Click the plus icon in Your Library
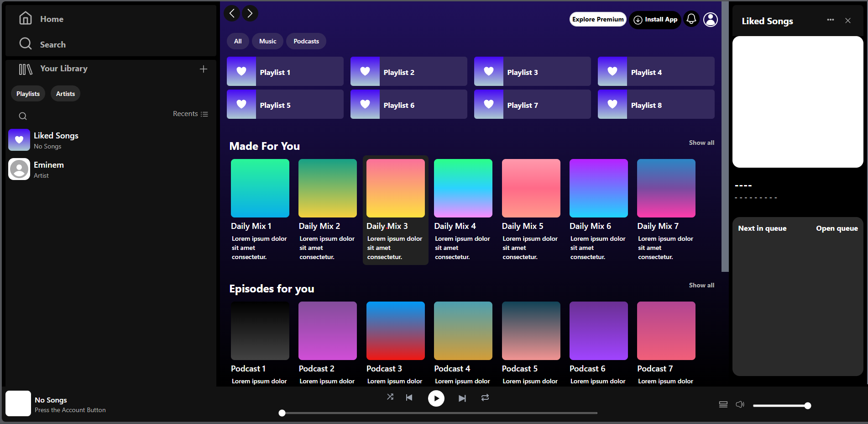Viewport: 868px width, 424px height. (x=204, y=69)
